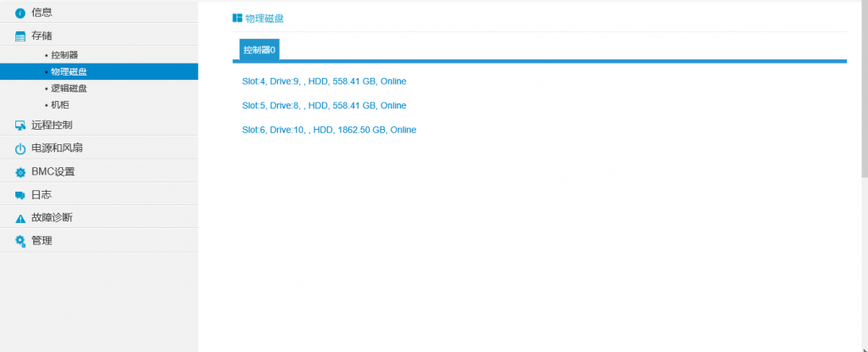Screen dimensions: 868x352
Task: Collapse the 存储 menu section label
Action: click(42, 36)
